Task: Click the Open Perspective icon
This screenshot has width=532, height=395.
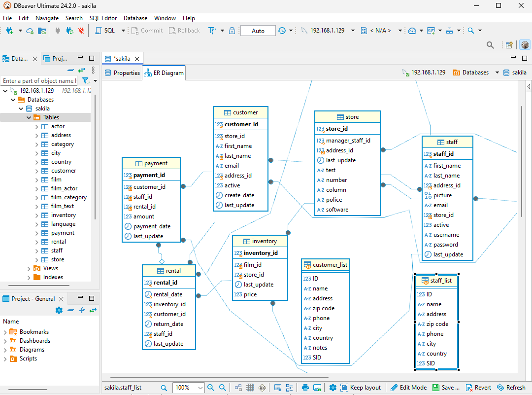Action: coord(509,45)
